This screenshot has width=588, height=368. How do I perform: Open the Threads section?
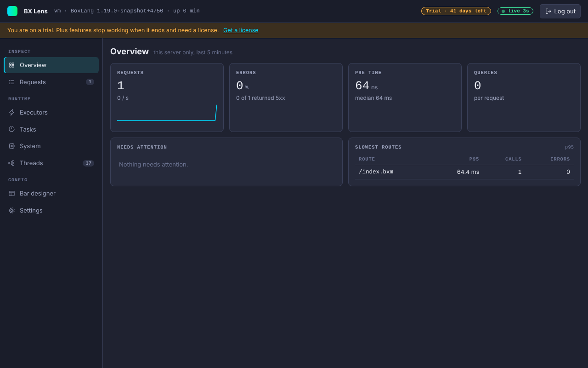[51, 163]
